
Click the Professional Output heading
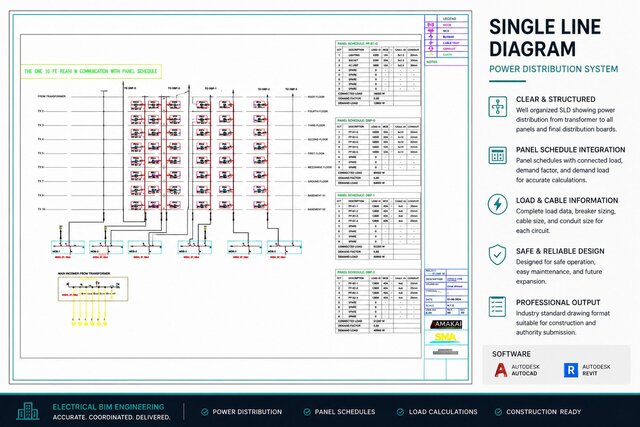click(558, 302)
